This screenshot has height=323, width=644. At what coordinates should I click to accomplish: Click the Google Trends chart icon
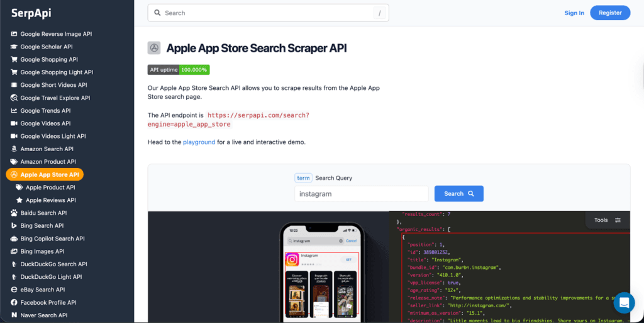14,111
